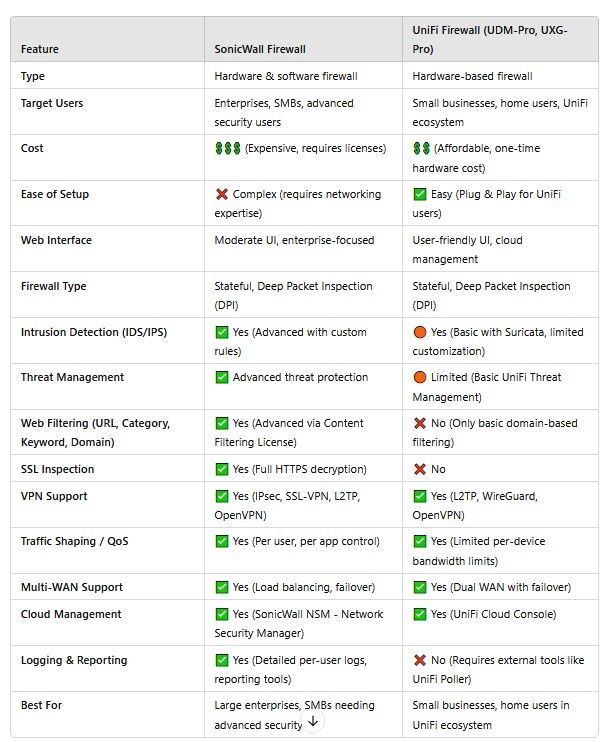Viewport: 614px width, 742px height.
Task: Click the red X in UniFi SSL Inspection cell
Action: [420, 469]
